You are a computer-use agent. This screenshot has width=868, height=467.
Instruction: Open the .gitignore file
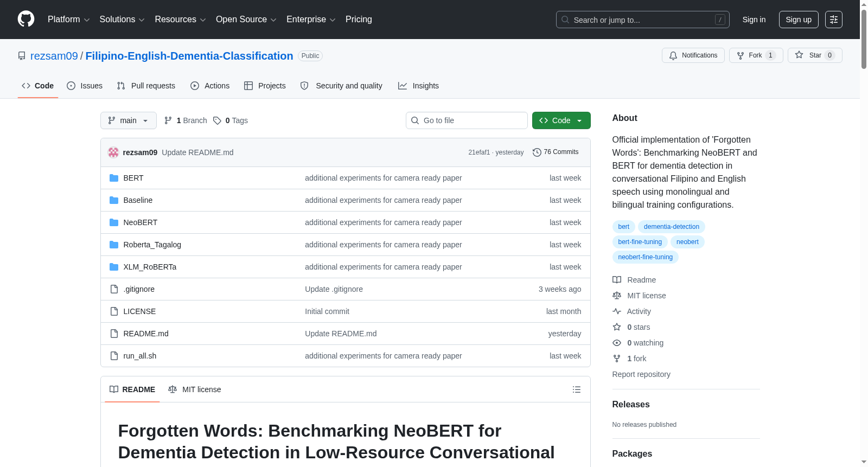pos(139,289)
